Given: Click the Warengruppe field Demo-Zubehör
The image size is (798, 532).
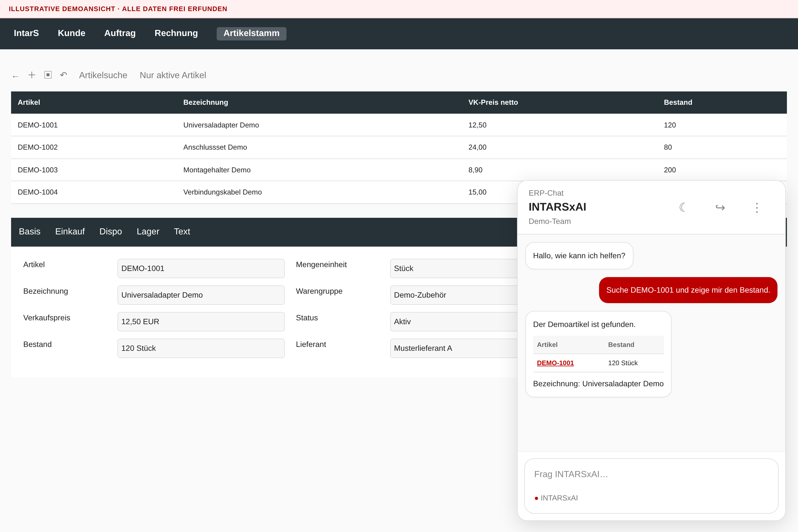Looking at the screenshot, I should tap(454, 295).
